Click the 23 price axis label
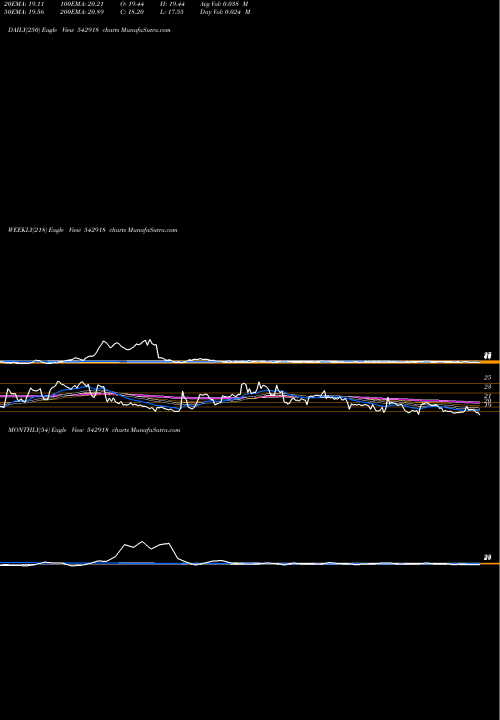Screen dimensions: 500x720 tap(488, 387)
